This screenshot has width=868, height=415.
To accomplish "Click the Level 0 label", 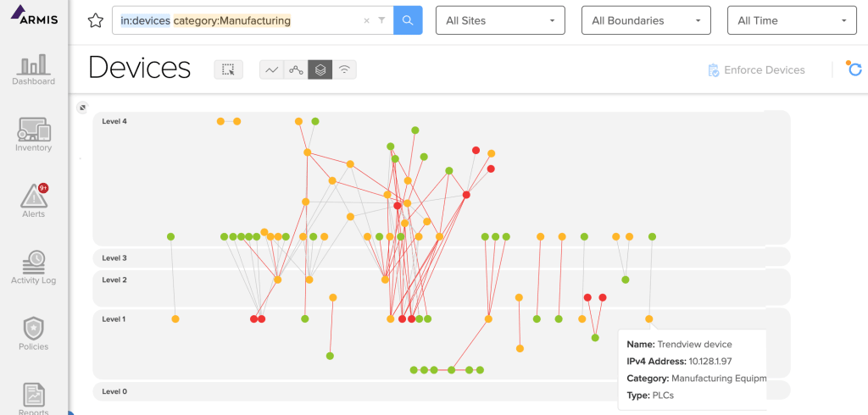I will (114, 391).
